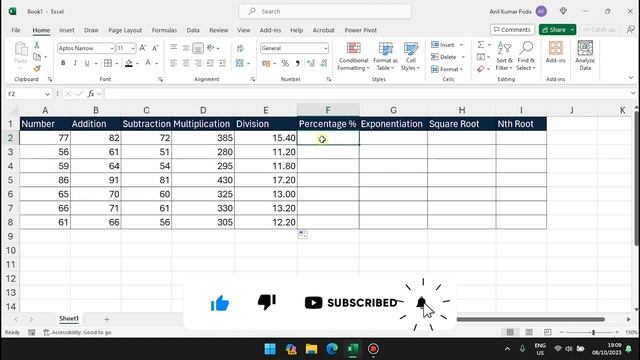This screenshot has width=640, height=360.
Task: Apply Comma Style number format
Action: (x=298, y=63)
